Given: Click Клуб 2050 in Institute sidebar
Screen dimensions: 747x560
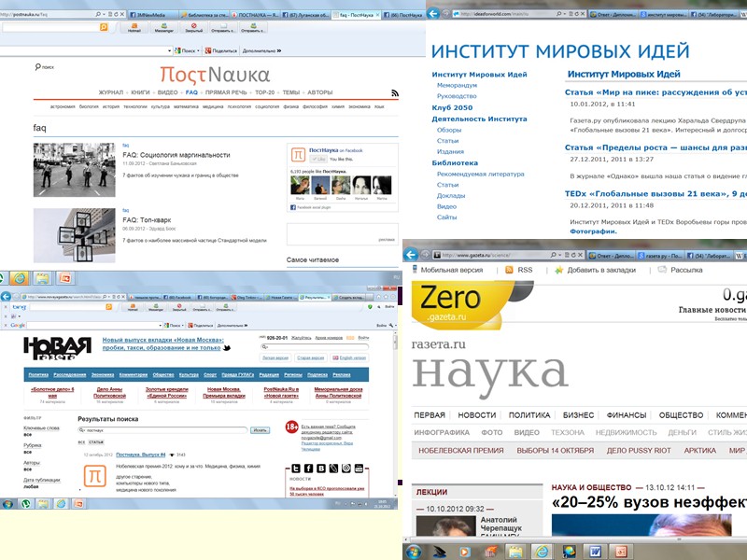Looking at the screenshot, I should coord(452,107).
